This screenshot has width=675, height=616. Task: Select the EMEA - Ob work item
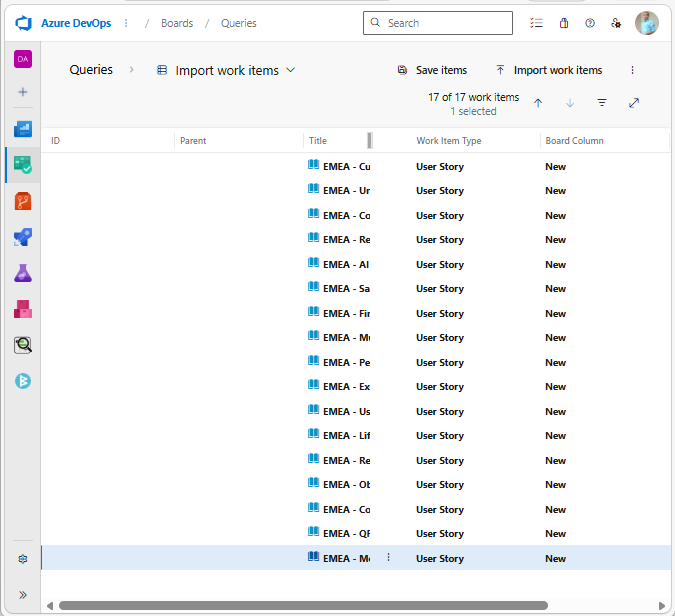[356, 485]
